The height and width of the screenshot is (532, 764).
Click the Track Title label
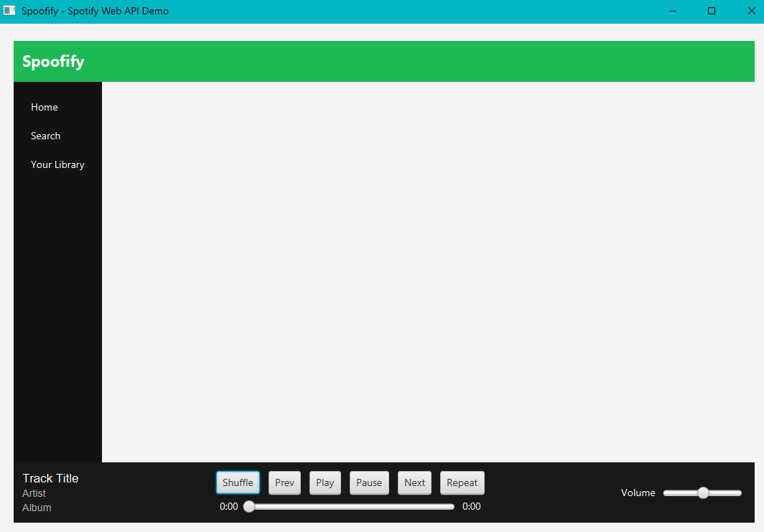[50, 478]
